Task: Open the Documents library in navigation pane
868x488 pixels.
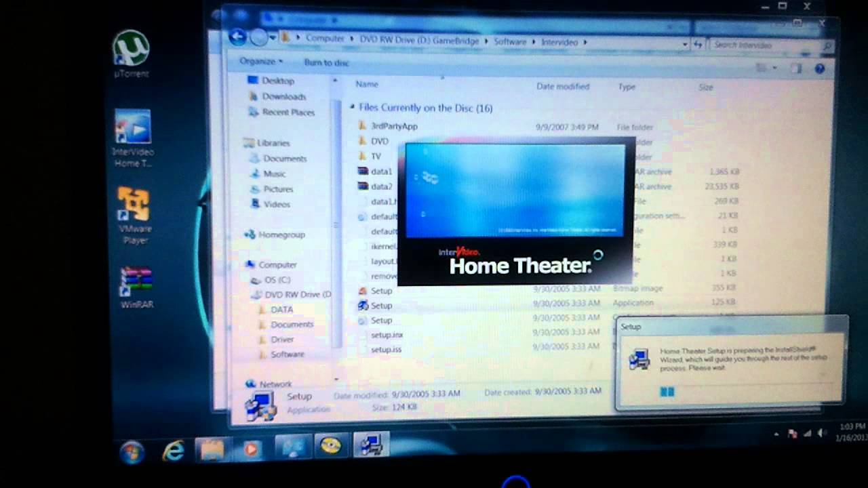Action: (279, 158)
